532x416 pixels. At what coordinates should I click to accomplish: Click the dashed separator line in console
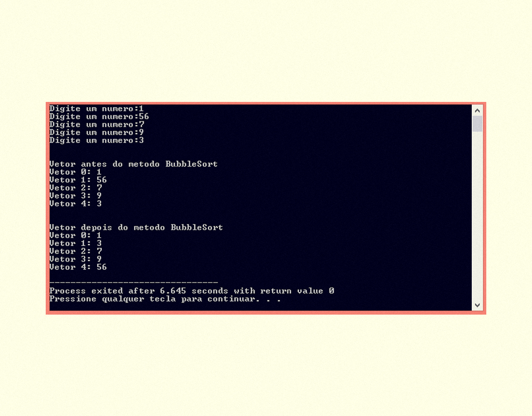click(x=134, y=282)
